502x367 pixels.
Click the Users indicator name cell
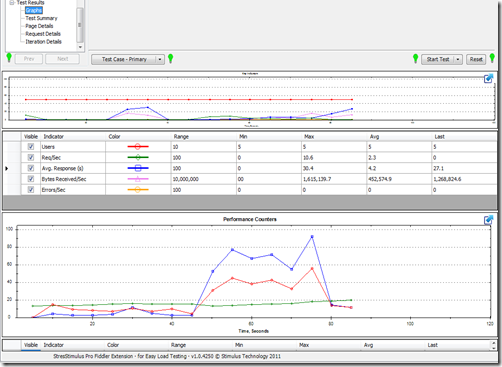(73, 147)
